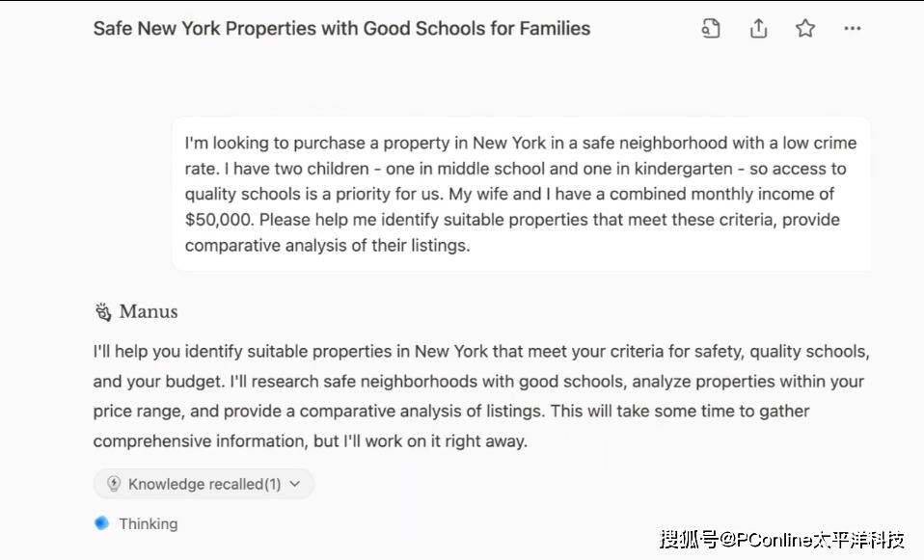This screenshot has height=560, width=924.
Task: Click the share upload icon
Action: tap(758, 29)
